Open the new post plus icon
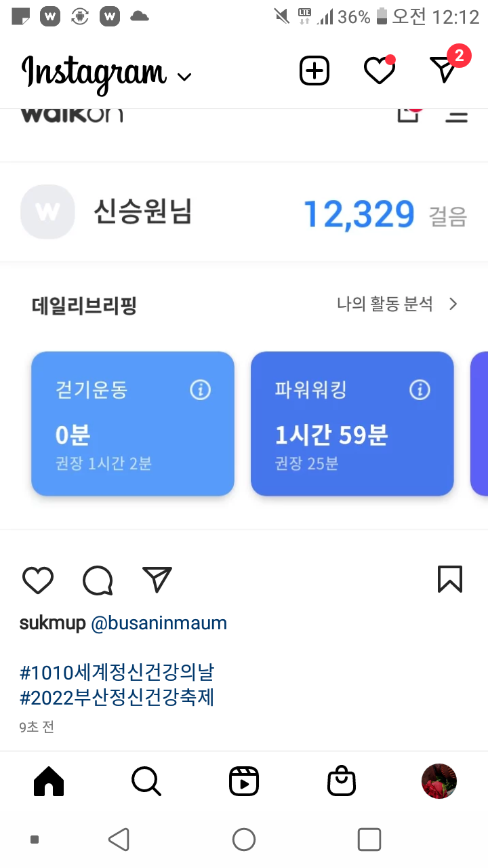The image size is (488, 868). tap(314, 71)
